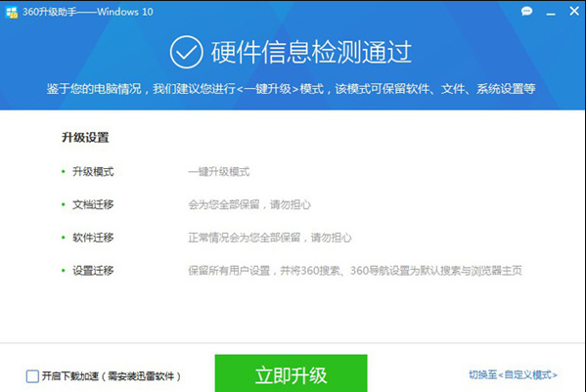The image size is (586, 392).
Task: Click the green bullet beside 升级模式
Action: point(64,172)
